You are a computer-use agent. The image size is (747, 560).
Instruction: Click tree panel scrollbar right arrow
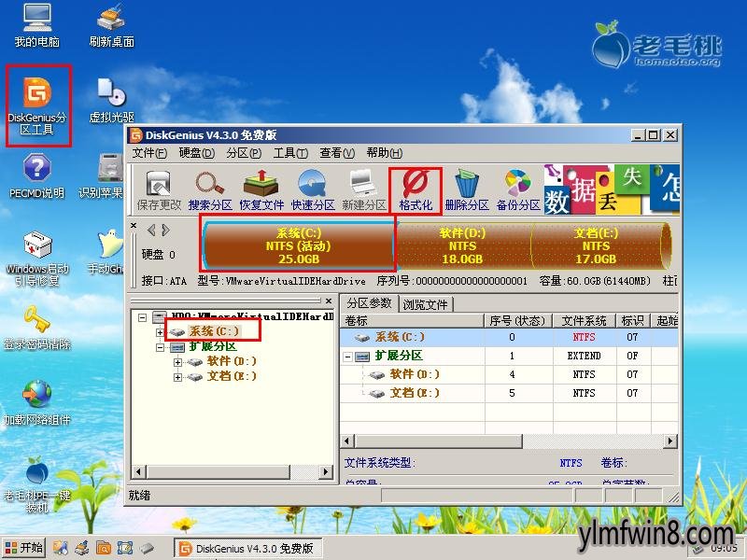tap(326, 472)
